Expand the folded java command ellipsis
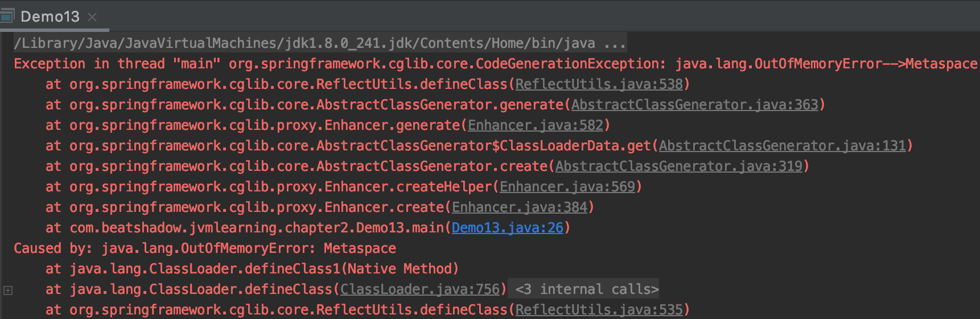The height and width of the screenshot is (319, 980). click(x=615, y=43)
